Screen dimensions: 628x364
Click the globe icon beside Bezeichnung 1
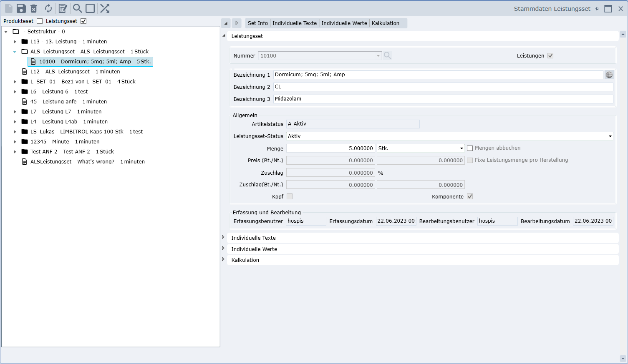pos(609,75)
